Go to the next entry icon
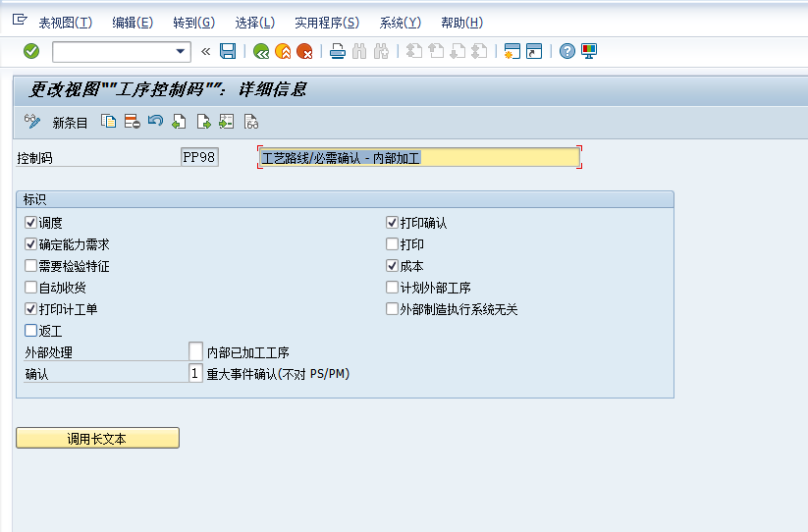The width and height of the screenshot is (808, 532). click(x=203, y=122)
